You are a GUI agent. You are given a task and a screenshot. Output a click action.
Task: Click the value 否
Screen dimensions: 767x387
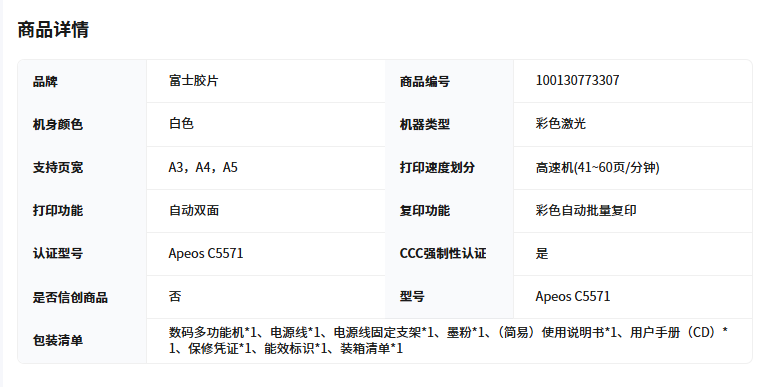pos(175,296)
